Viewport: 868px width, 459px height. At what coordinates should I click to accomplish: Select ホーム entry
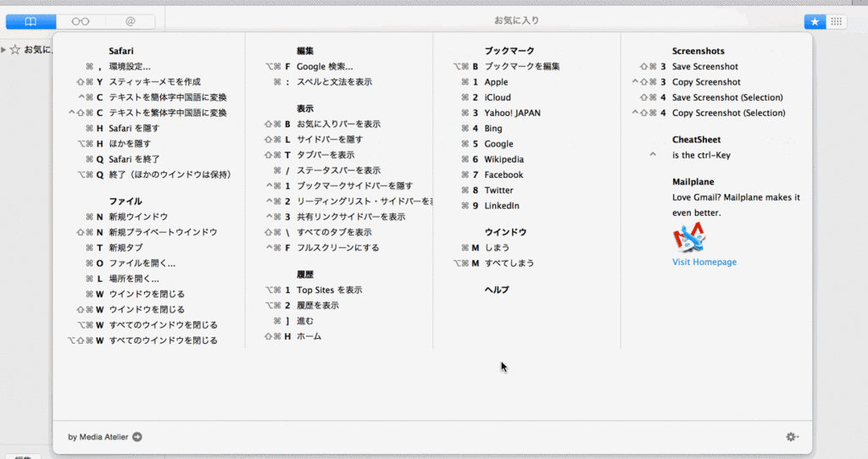point(309,336)
